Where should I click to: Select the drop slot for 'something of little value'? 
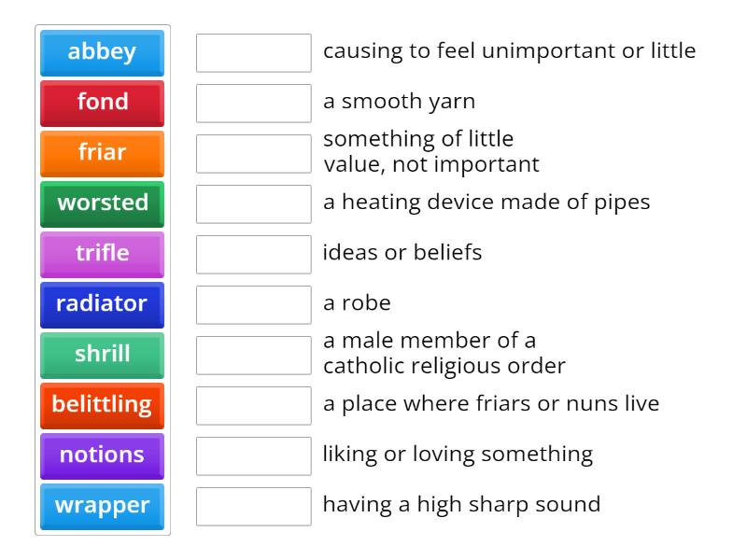pos(253,154)
